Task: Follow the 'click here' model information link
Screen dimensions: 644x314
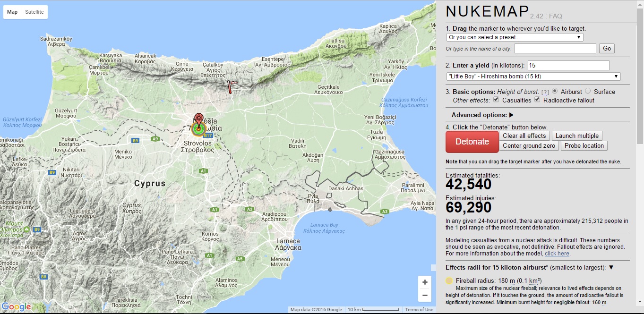Action: tap(557, 254)
